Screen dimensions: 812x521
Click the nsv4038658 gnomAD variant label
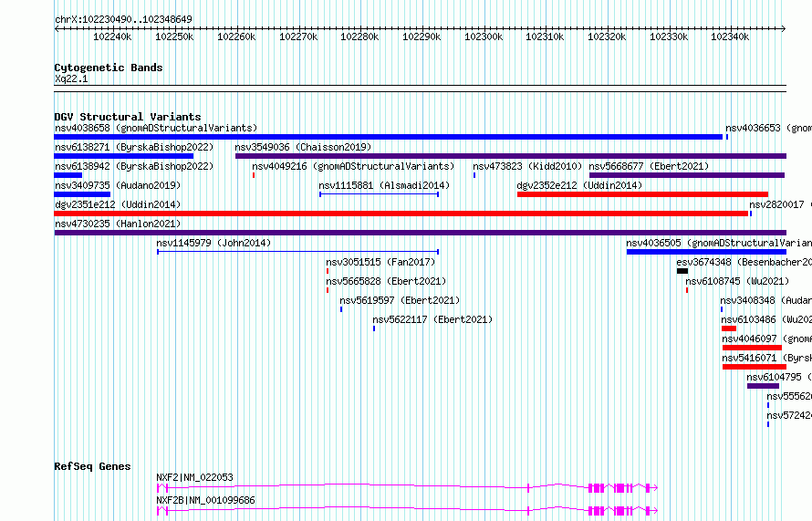pyautogui.click(x=156, y=128)
